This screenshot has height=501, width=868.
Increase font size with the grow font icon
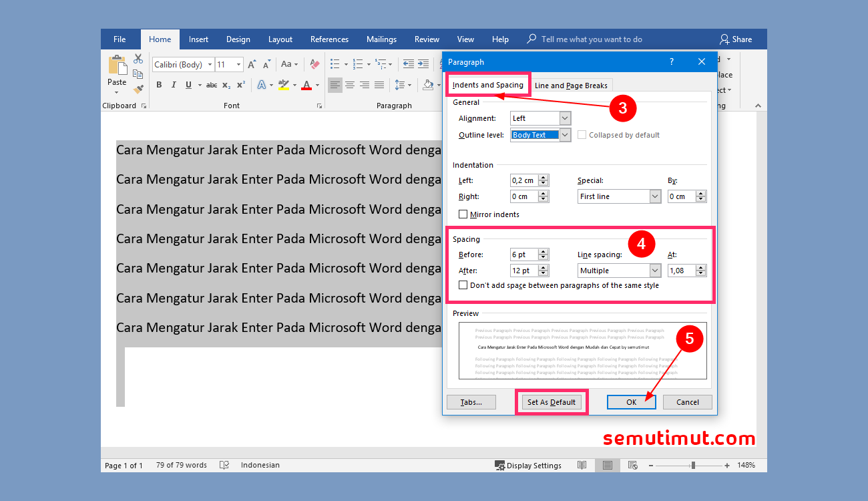click(x=252, y=65)
